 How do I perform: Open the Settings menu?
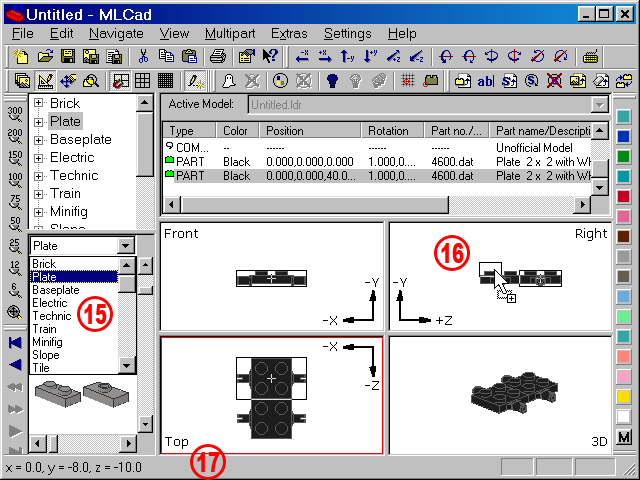(x=347, y=33)
